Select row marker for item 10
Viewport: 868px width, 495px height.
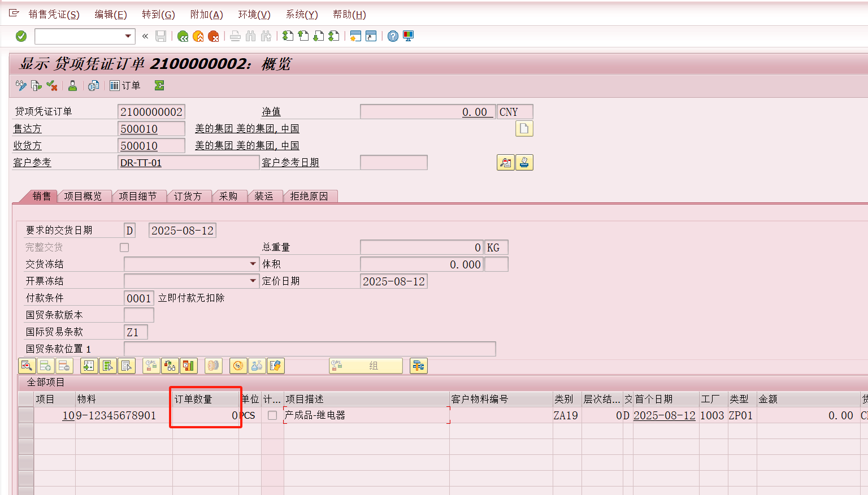click(26, 415)
